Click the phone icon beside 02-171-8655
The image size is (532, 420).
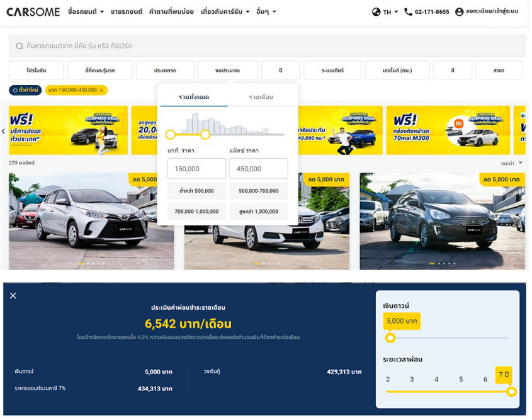(x=408, y=12)
